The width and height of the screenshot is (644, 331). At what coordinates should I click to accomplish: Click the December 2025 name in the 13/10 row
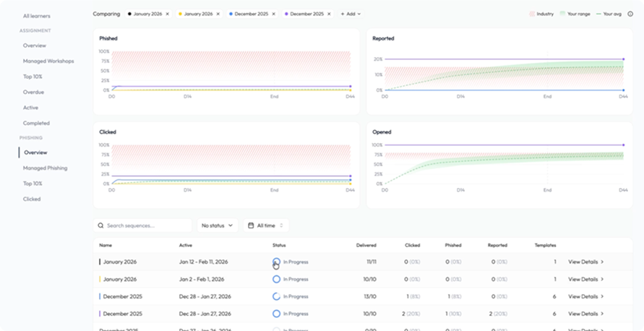(x=123, y=296)
